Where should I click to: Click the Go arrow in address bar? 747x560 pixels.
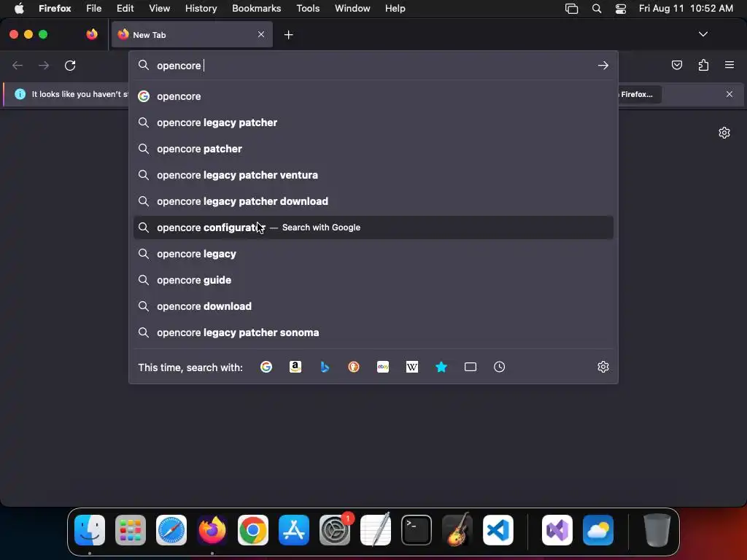pos(603,65)
